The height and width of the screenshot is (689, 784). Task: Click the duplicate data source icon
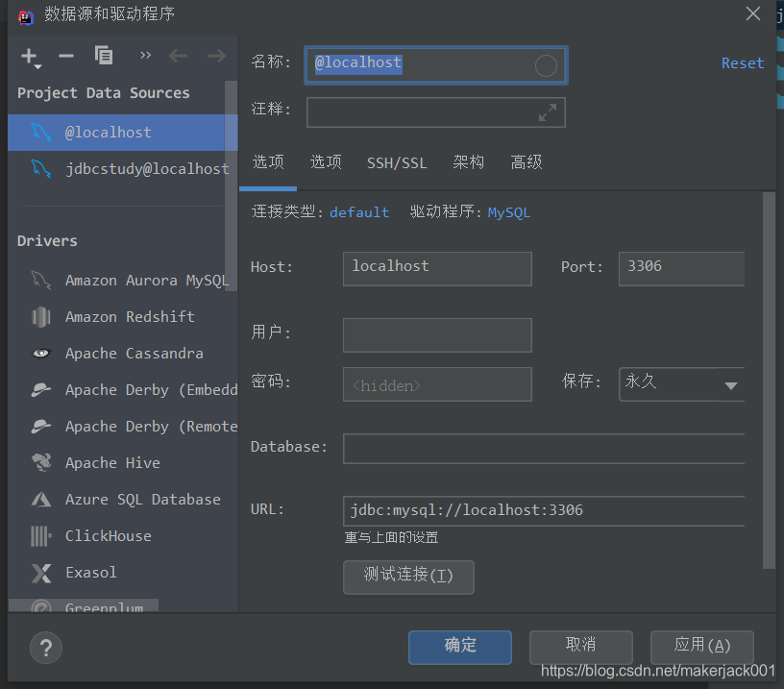[103, 56]
